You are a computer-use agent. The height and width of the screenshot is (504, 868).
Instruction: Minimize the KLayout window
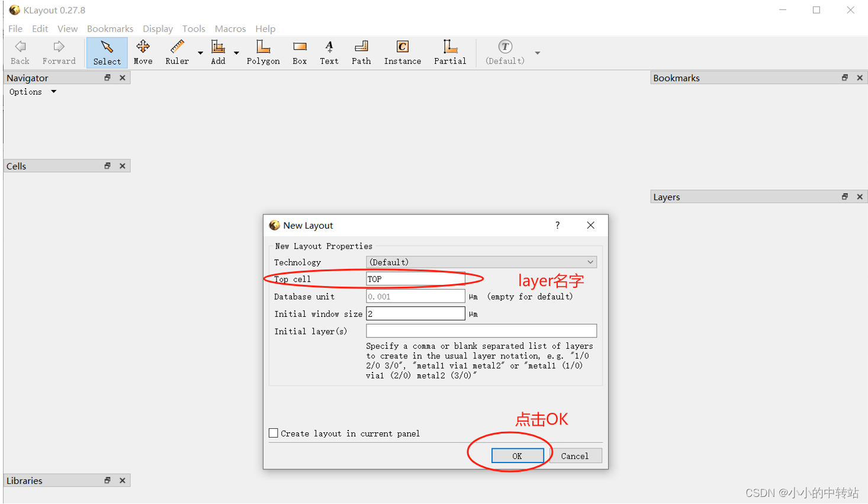coord(783,10)
